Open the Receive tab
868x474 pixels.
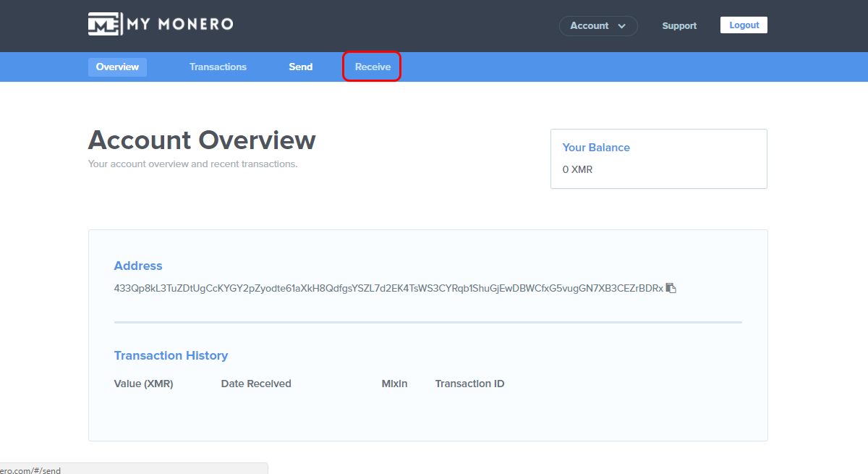point(373,67)
